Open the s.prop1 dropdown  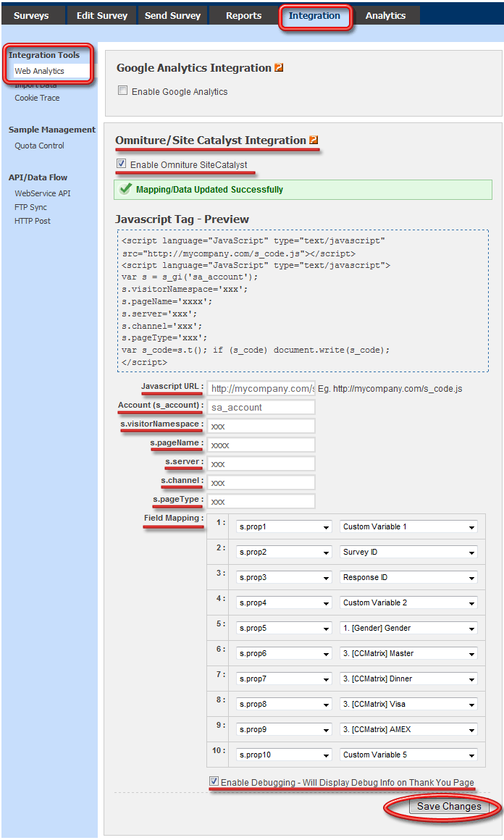click(x=284, y=527)
